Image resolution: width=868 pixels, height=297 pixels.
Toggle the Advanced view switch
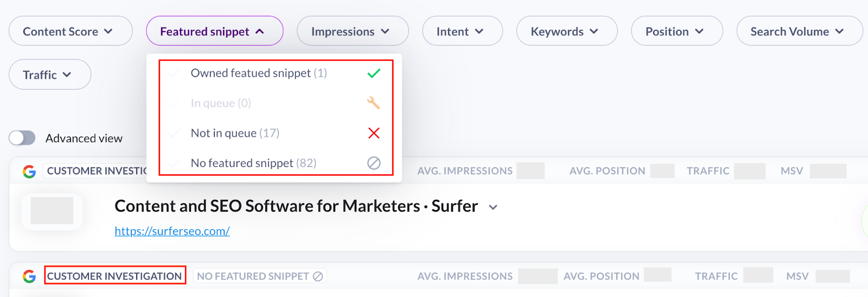tap(22, 138)
